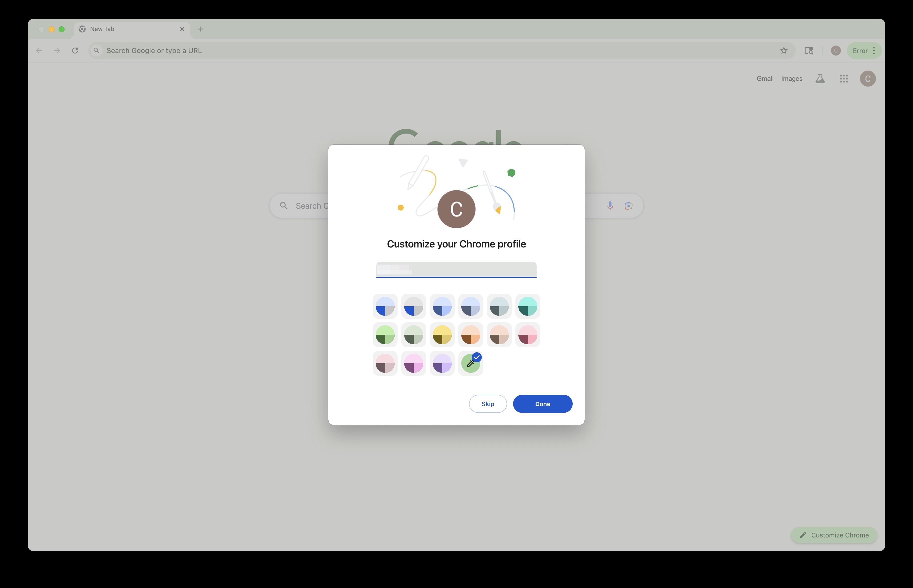Open the Error menu chip
913x588 pixels.
pos(864,51)
